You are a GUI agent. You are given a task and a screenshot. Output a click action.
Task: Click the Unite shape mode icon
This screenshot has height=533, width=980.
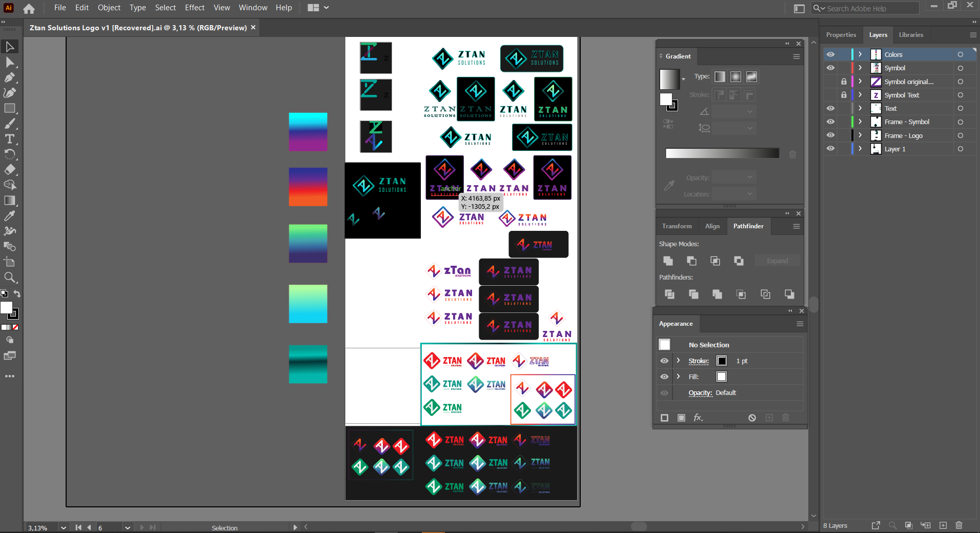(668, 261)
